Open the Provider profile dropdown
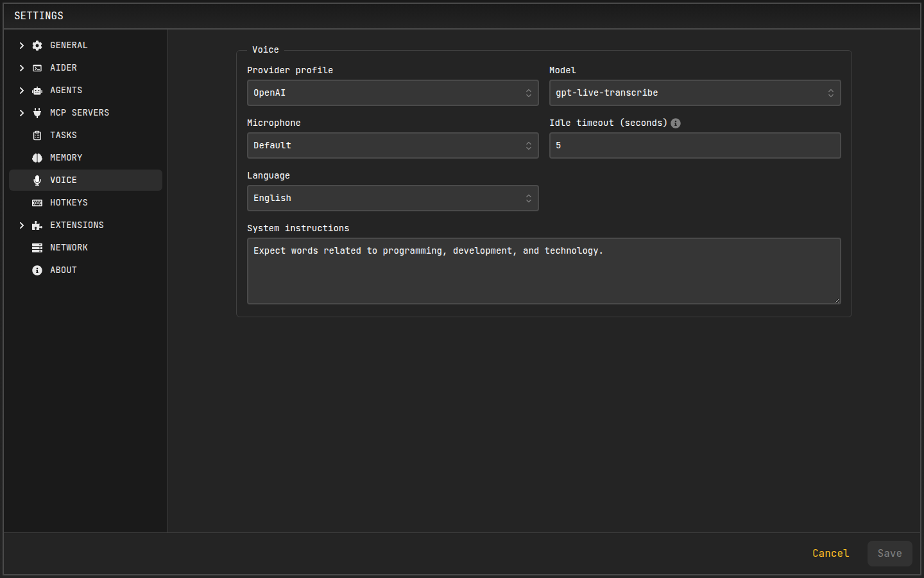 point(393,93)
